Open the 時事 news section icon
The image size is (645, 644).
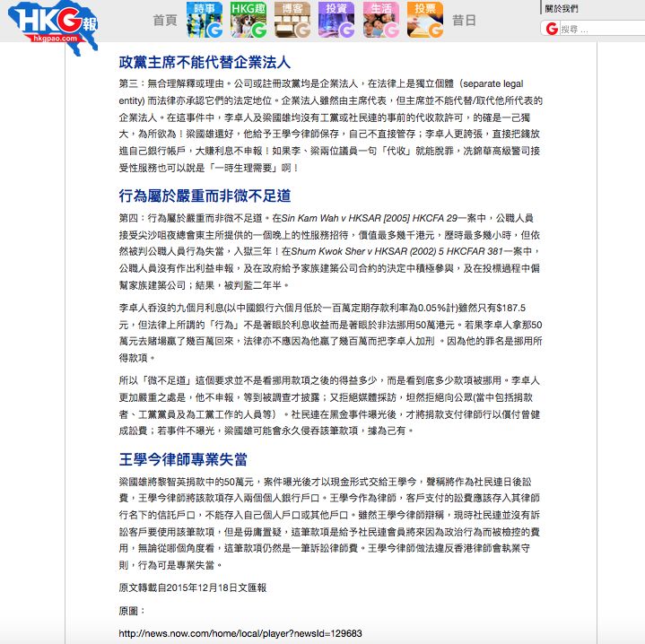tap(205, 20)
